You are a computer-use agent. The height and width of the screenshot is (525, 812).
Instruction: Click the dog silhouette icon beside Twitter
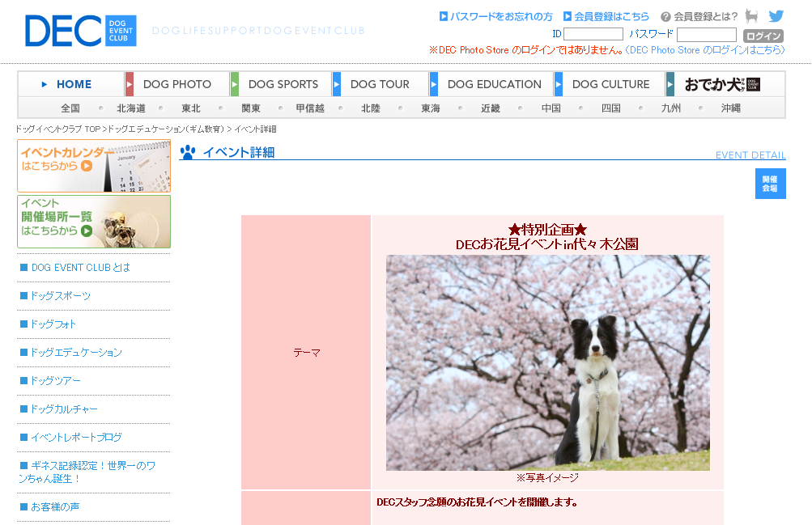(x=751, y=16)
